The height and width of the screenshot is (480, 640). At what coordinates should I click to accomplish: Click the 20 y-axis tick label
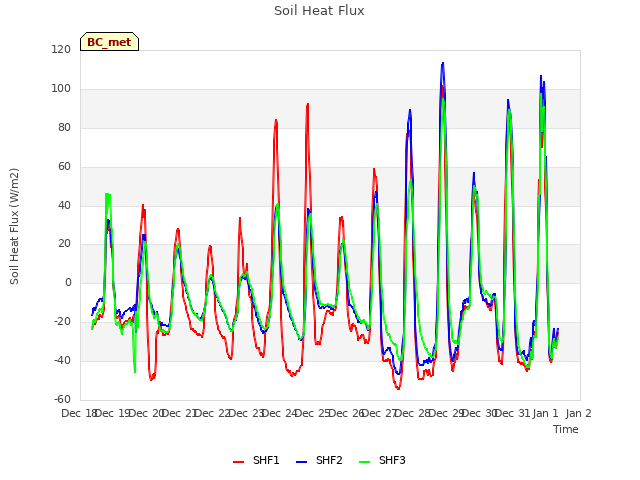[64, 244]
